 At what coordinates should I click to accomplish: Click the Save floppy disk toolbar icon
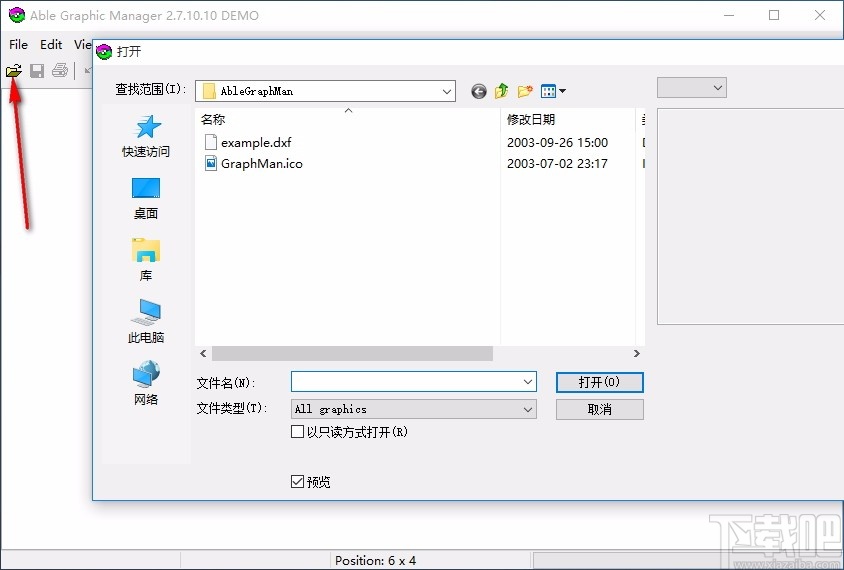[37, 71]
